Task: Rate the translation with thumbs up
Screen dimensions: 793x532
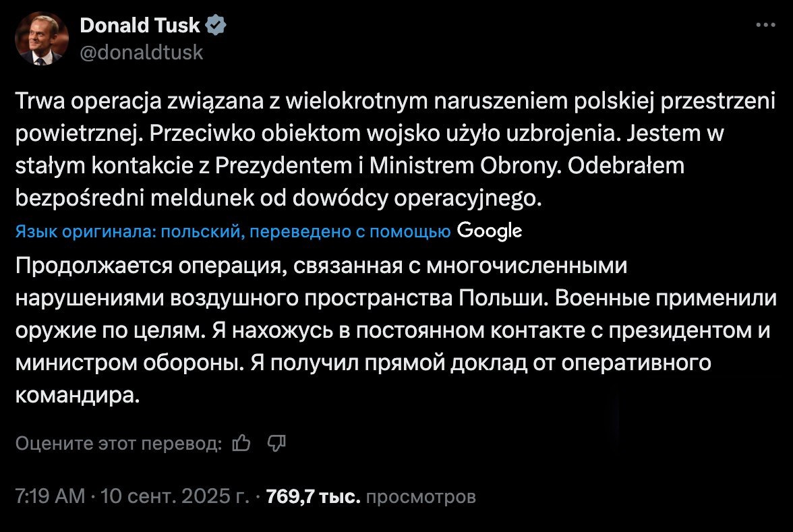Action: click(x=241, y=443)
